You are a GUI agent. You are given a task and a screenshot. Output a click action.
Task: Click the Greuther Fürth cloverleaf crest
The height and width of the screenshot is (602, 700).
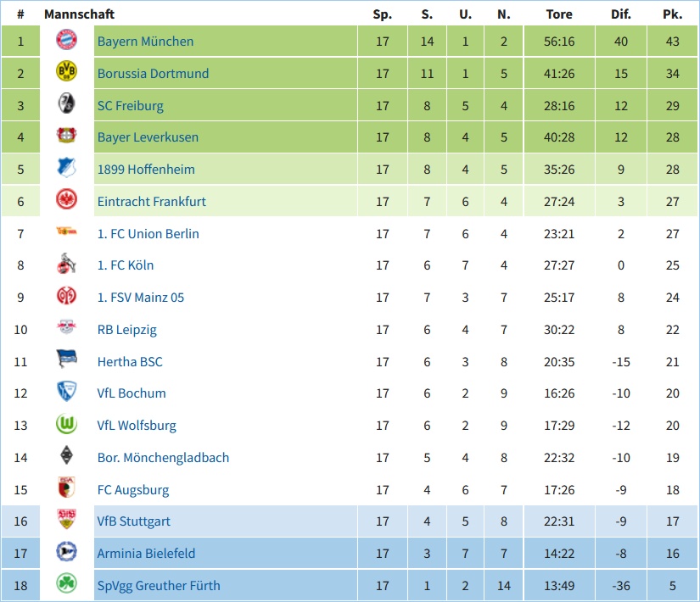point(66,583)
